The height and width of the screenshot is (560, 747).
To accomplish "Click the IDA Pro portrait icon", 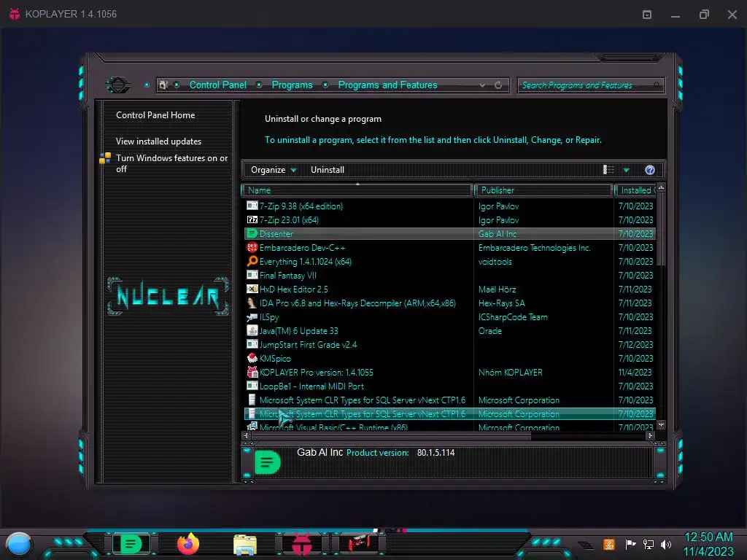I will point(252,303).
